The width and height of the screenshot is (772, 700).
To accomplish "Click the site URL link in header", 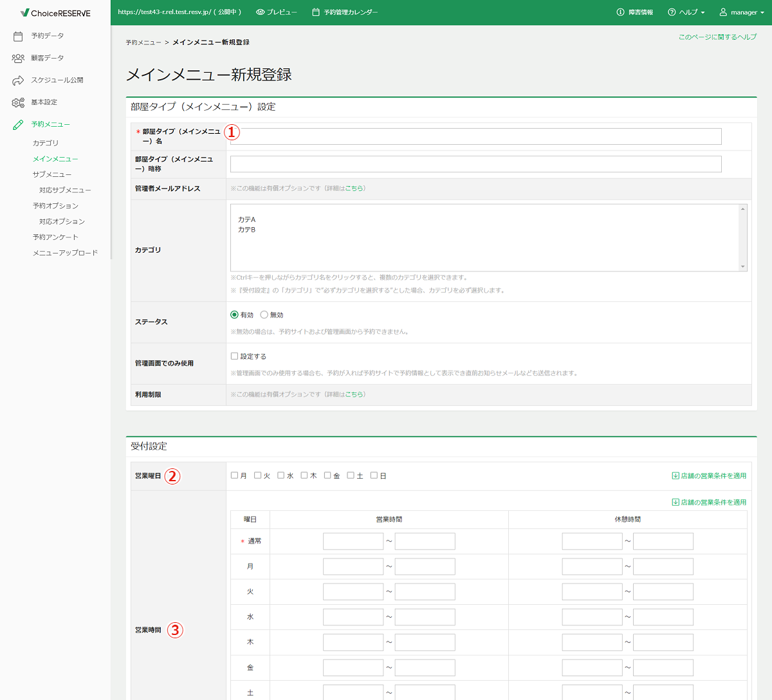I will 179,12.
